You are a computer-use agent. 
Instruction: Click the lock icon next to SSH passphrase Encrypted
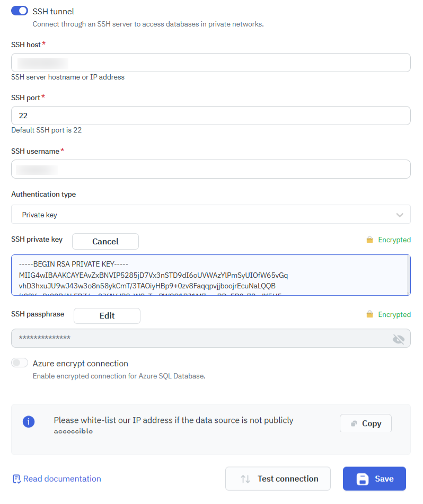click(369, 314)
